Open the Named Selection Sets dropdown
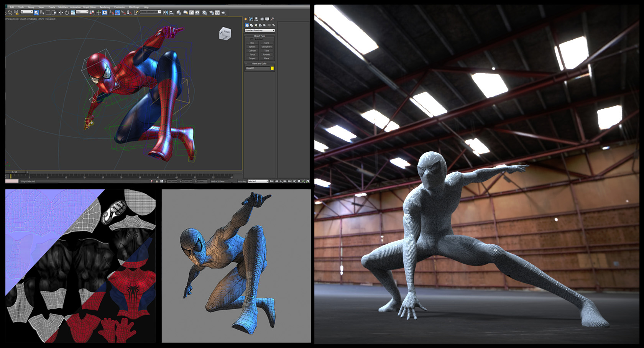The image size is (644, 348). point(150,12)
